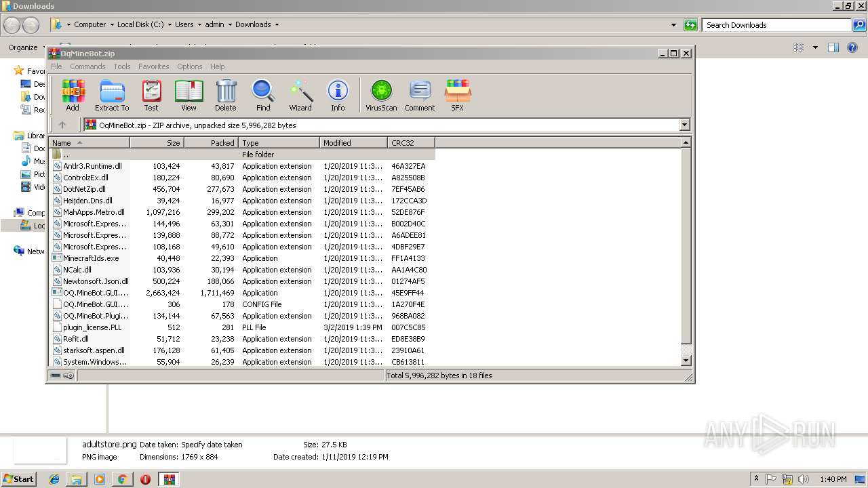The image size is (868, 488).
Task: Click the View file icon
Action: (189, 95)
